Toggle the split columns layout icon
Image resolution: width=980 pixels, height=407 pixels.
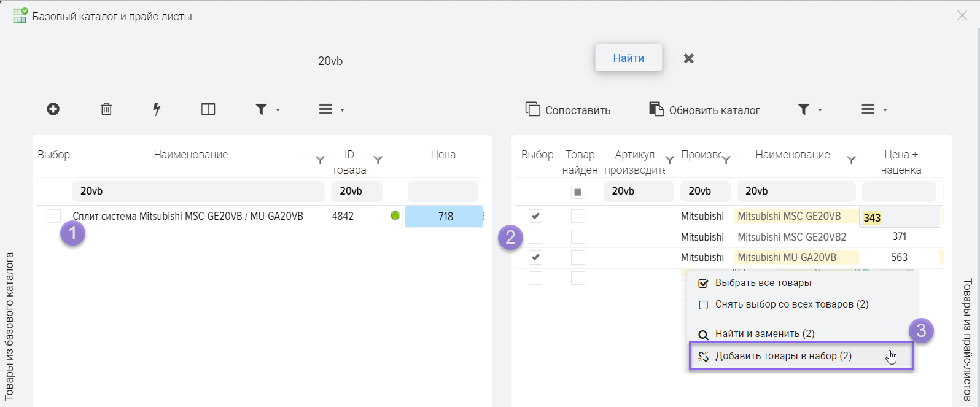pyautogui.click(x=208, y=109)
